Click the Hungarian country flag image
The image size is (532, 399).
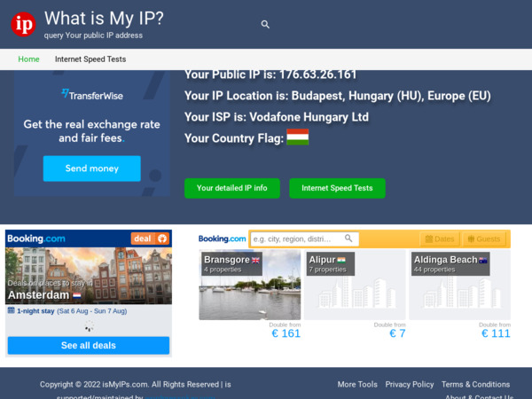pyautogui.click(x=298, y=137)
